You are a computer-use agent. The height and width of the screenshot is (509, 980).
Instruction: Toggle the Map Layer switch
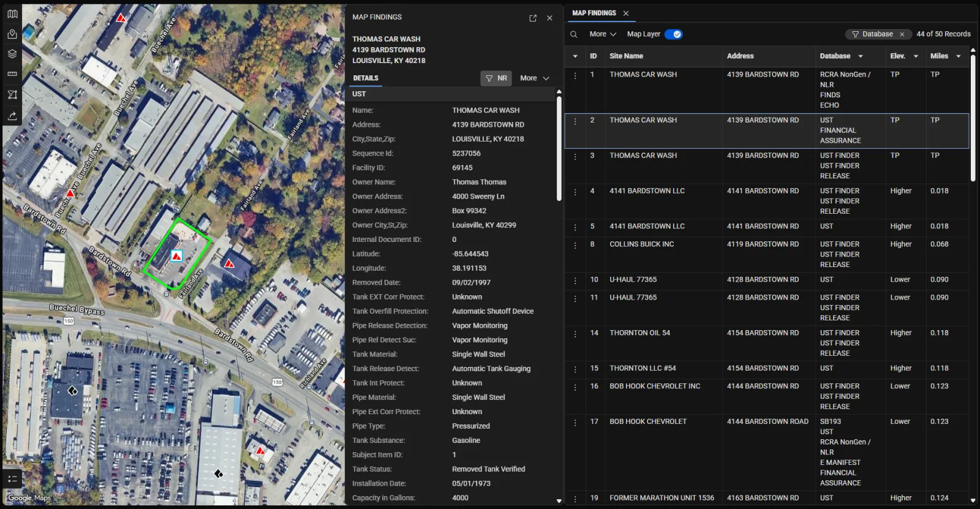[673, 34]
